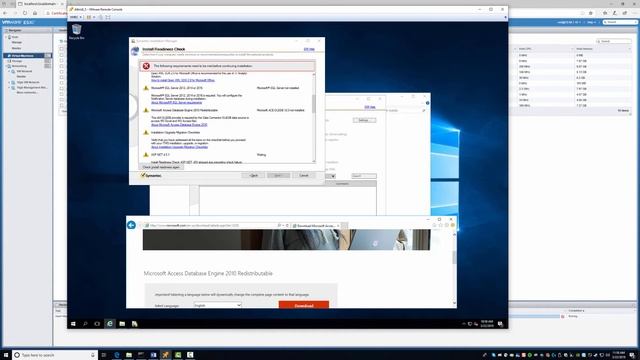Open More networks in the Navigator
Viewport: 640px width, 360px height.
click(x=27, y=93)
